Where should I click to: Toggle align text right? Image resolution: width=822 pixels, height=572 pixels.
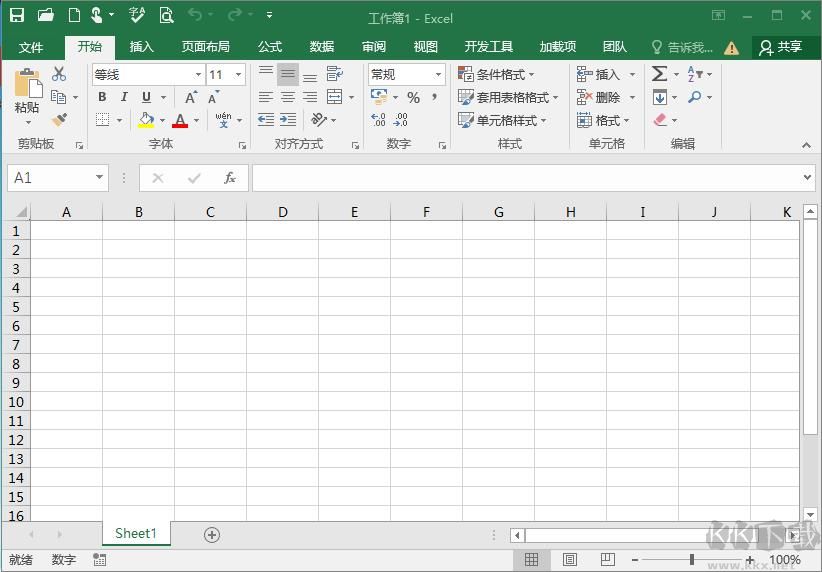point(310,97)
